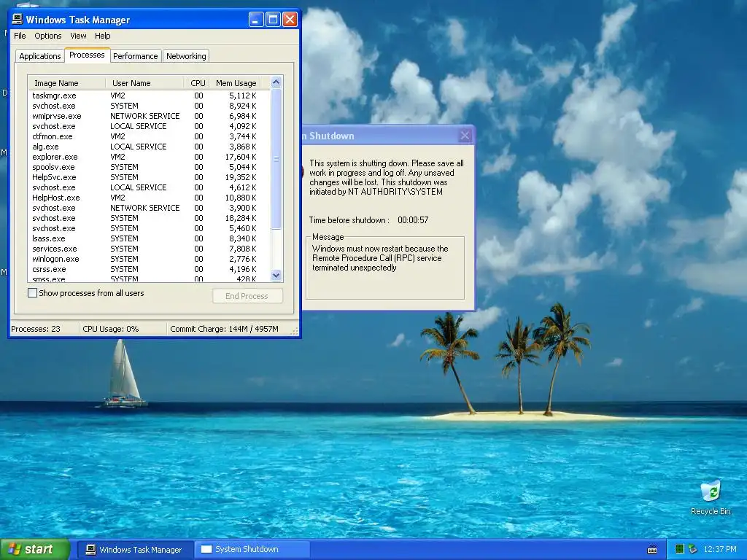747x560 pixels.
Task: Open the Options menu
Action: tap(47, 36)
